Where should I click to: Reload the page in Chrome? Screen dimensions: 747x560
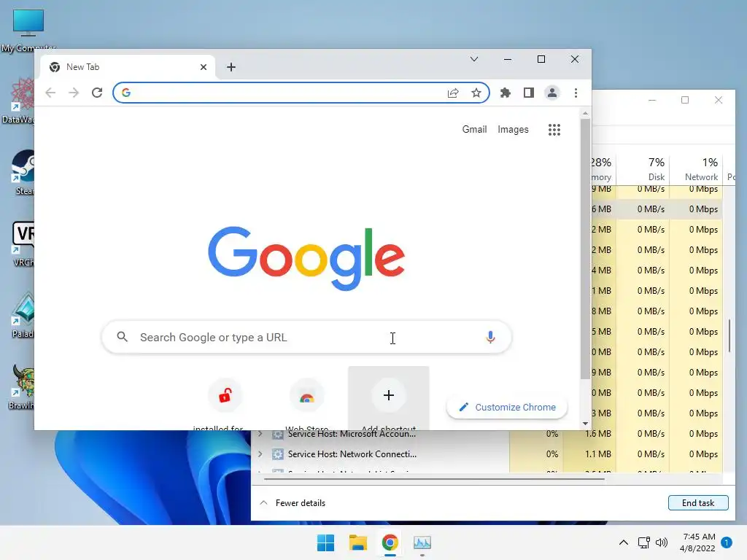tap(97, 93)
